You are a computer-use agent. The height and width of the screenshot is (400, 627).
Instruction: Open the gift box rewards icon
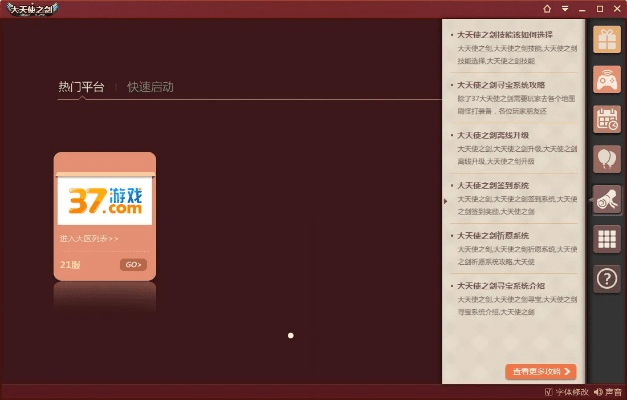click(607, 39)
